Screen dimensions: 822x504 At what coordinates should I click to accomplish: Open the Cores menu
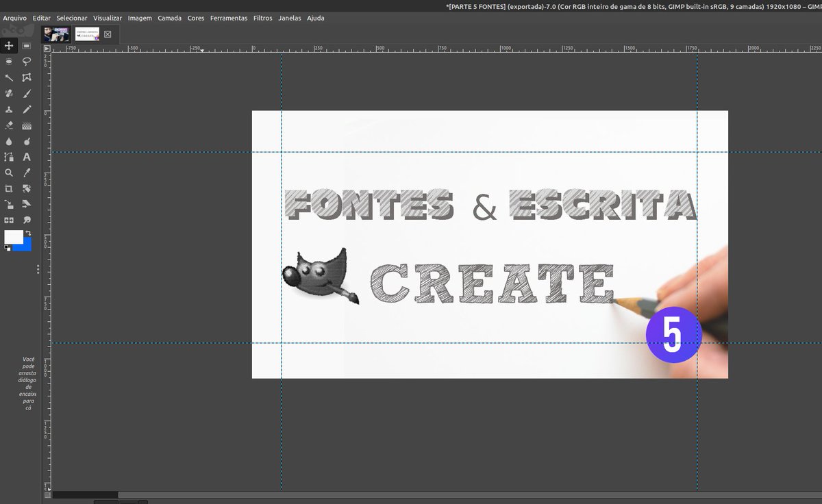pyautogui.click(x=196, y=18)
